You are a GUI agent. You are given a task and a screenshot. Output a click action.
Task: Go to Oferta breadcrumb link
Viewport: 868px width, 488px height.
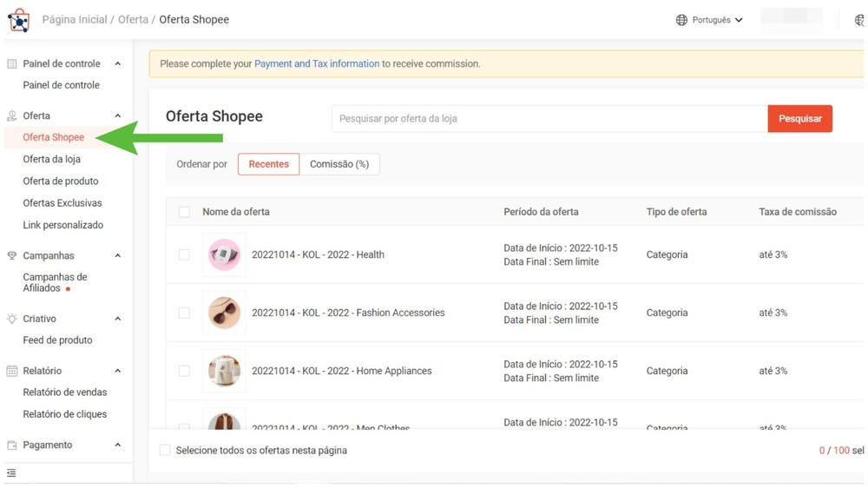tap(133, 19)
